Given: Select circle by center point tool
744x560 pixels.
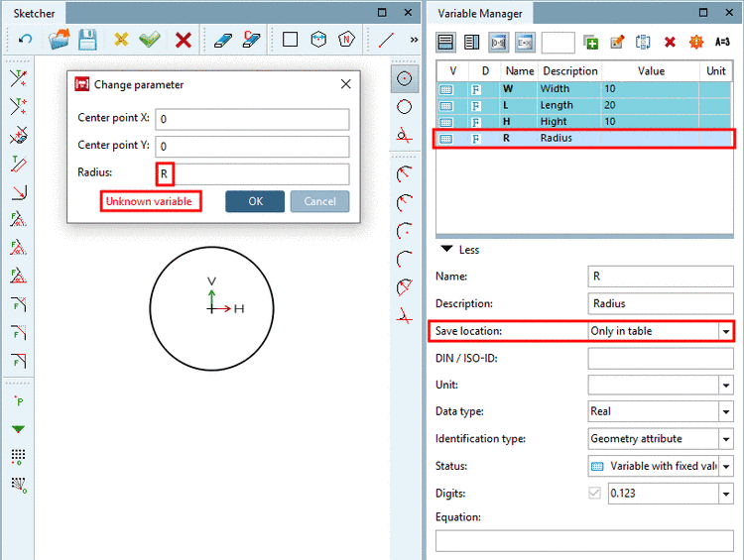Looking at the screenshot, I should (405, 78).
